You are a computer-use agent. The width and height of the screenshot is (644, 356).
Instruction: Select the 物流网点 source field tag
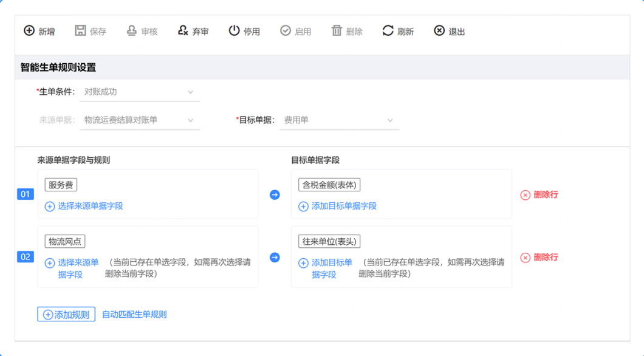click(65, 241)
